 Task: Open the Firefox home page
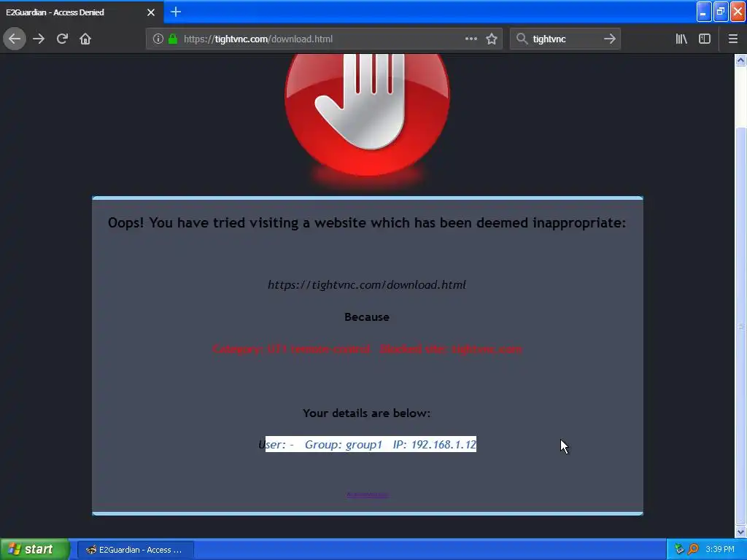coord(85,39)
